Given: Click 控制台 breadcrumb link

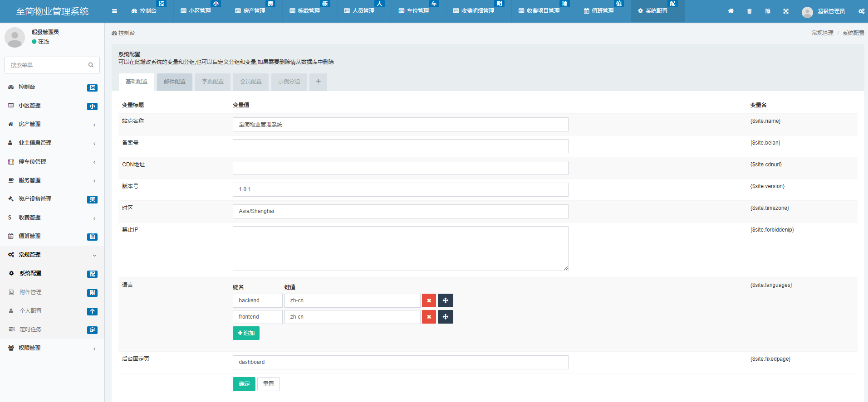Looking at the screenshot, I should pyautogui.click(x=123, y=33).
